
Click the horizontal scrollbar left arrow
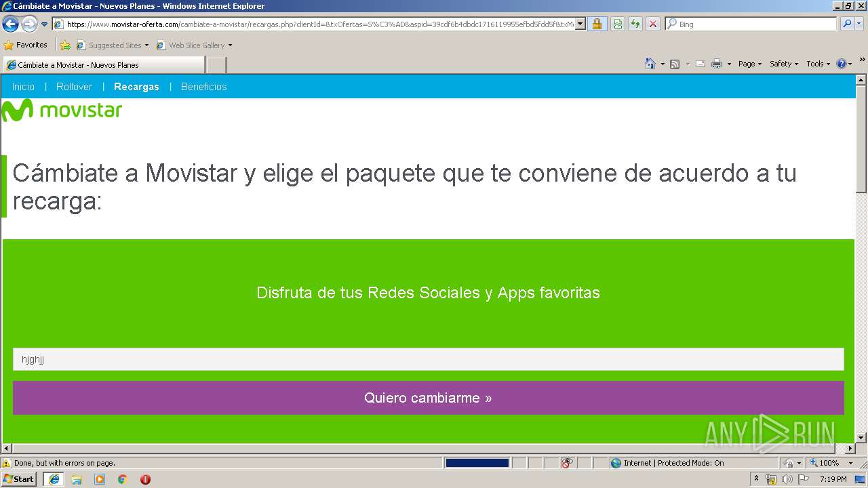(x=7, y=449)
